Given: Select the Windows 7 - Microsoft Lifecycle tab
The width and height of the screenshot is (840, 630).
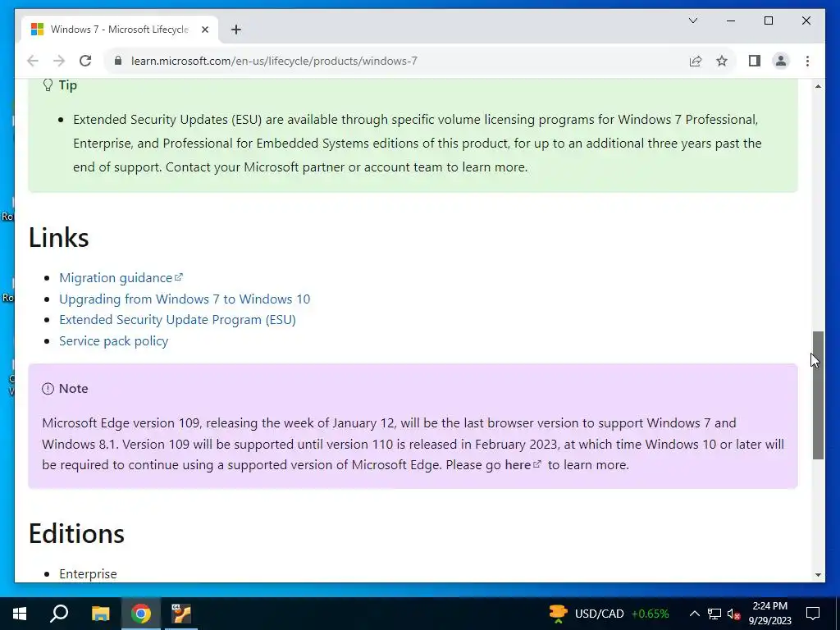Looking at the screenshot, I should tap(120, 30).
